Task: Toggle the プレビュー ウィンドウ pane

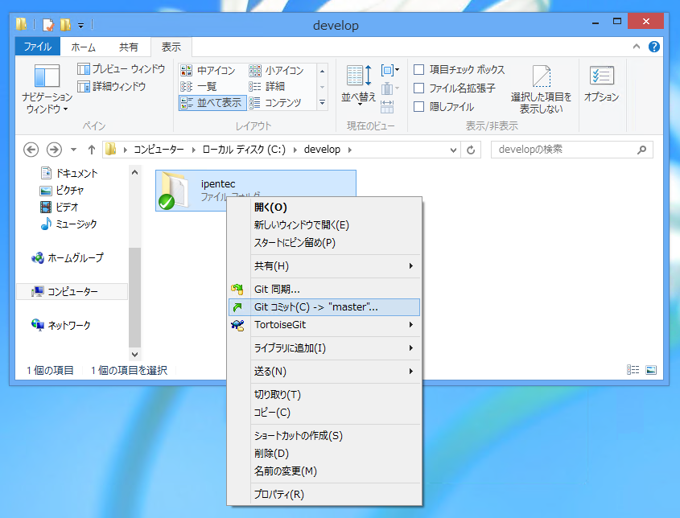Action: 121,69
